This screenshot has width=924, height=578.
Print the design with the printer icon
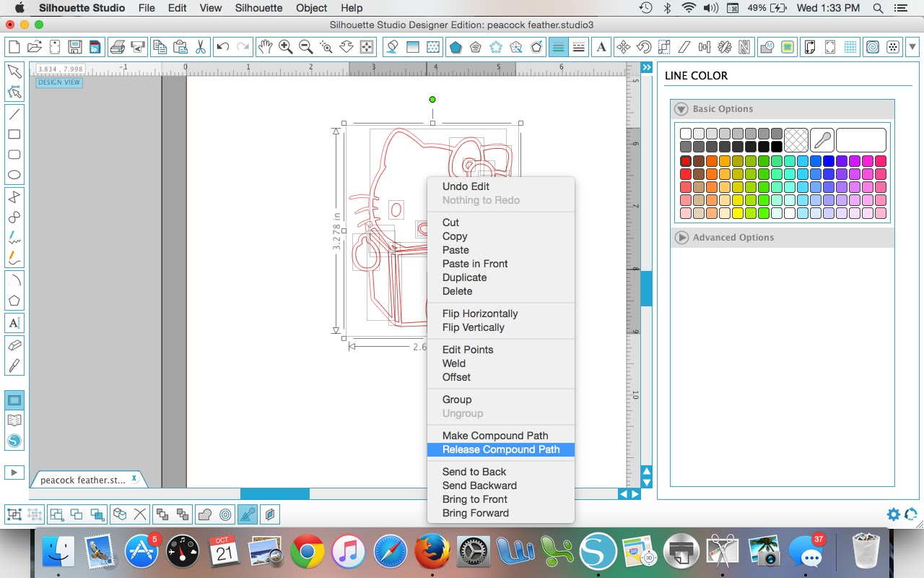click(x=117, y=47)
